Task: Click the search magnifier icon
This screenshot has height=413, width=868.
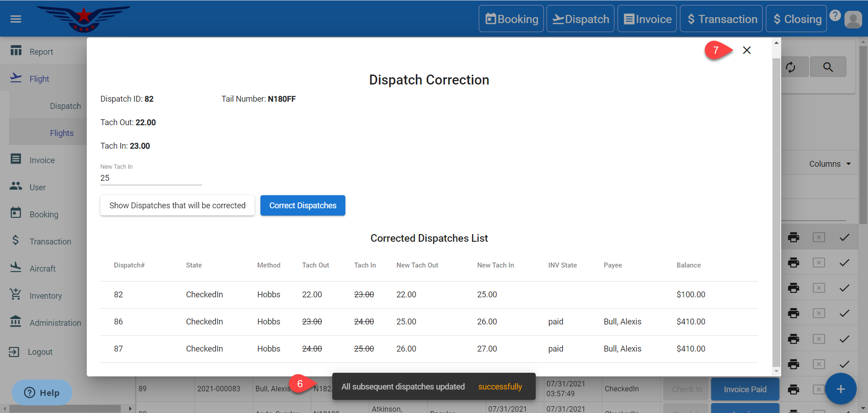Action: pyautogui.click(x=828, y=67)
